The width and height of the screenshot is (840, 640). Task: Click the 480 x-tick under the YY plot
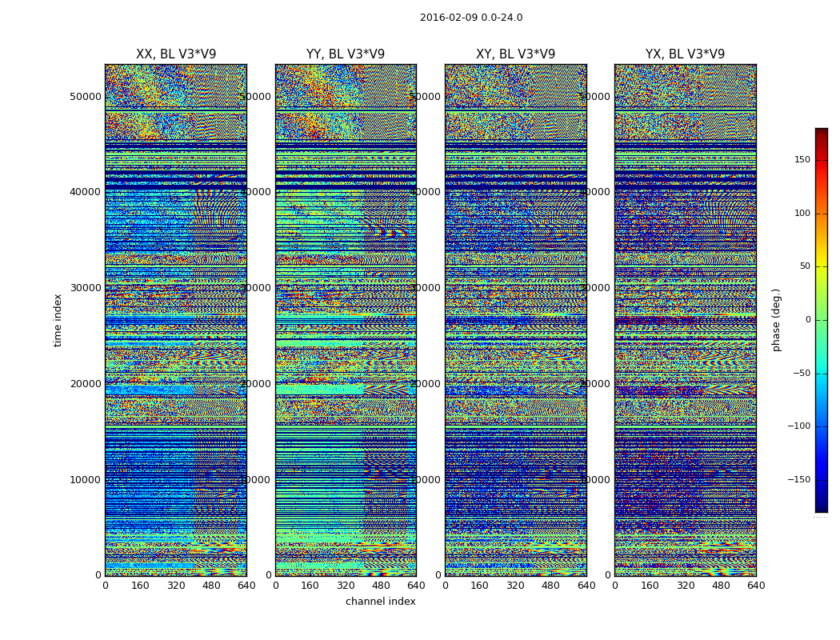click(381, 586)
